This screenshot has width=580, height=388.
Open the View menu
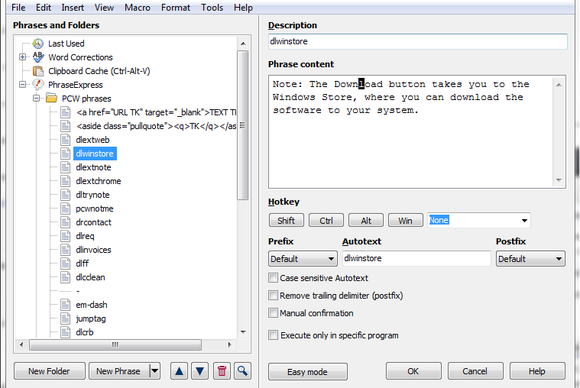pyautogui.click(x=104, y=7)
